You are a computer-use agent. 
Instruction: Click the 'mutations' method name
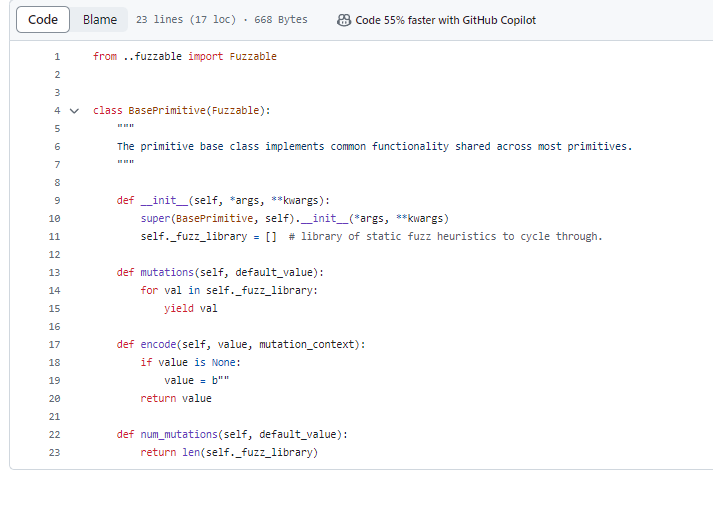pyautogui.click(x=164, y=272)
